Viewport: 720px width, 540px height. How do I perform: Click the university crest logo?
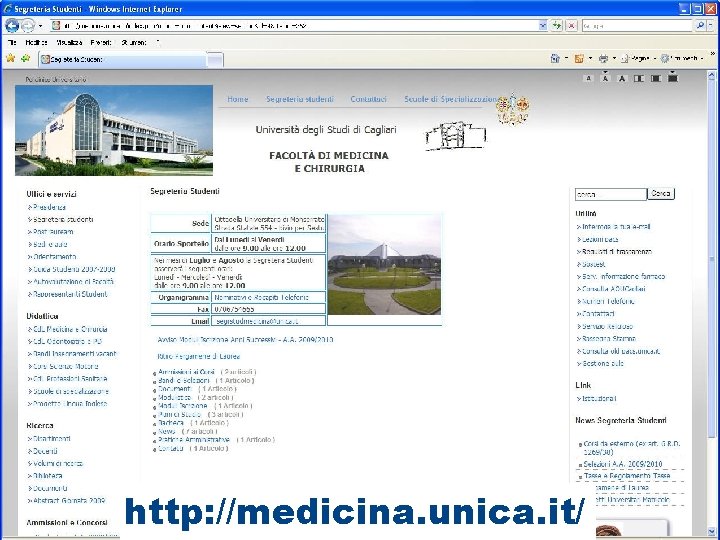coord(513,109)
